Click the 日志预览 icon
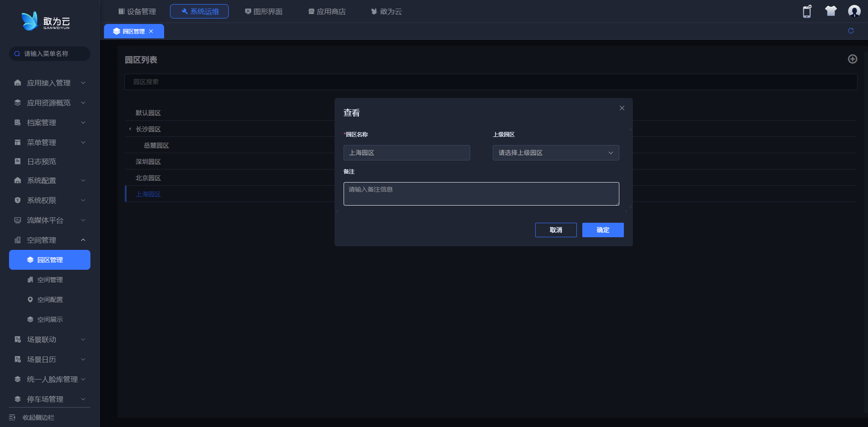This screenshot has width=868, height=427. (18, 161)
